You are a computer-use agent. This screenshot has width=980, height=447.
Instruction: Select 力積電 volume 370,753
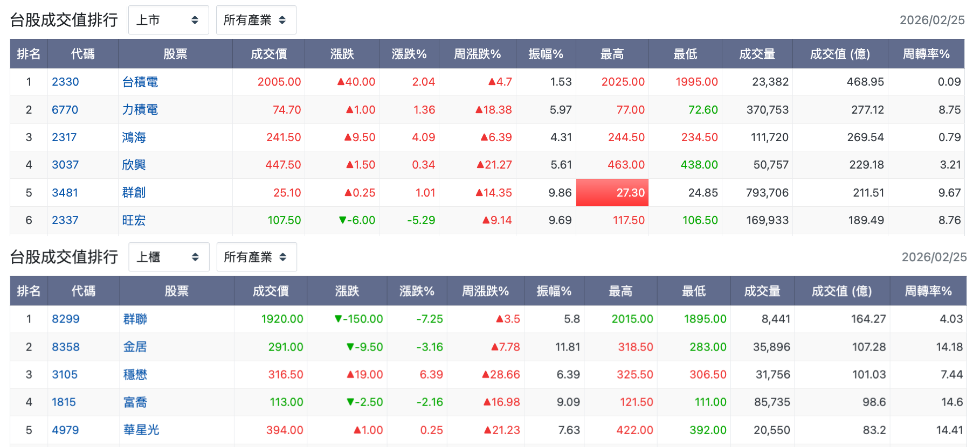tap(768, 110)
